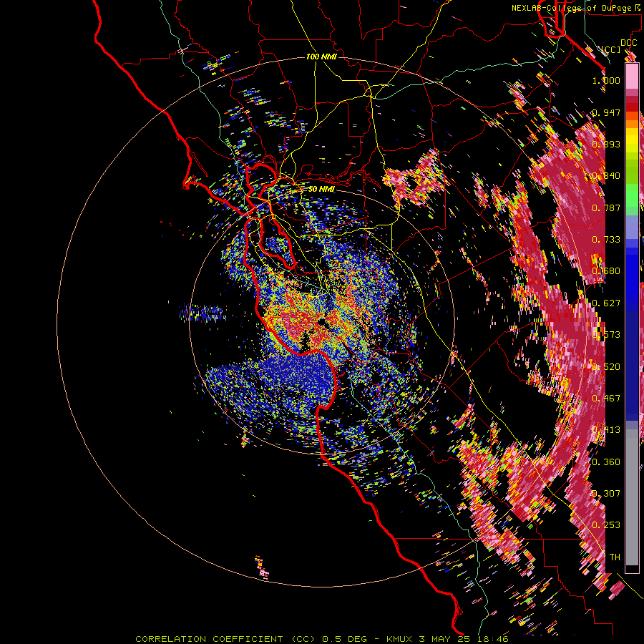Click the "100 NMI" range ring label
This screenshot has width=644, height=644.
coord(321,57)
